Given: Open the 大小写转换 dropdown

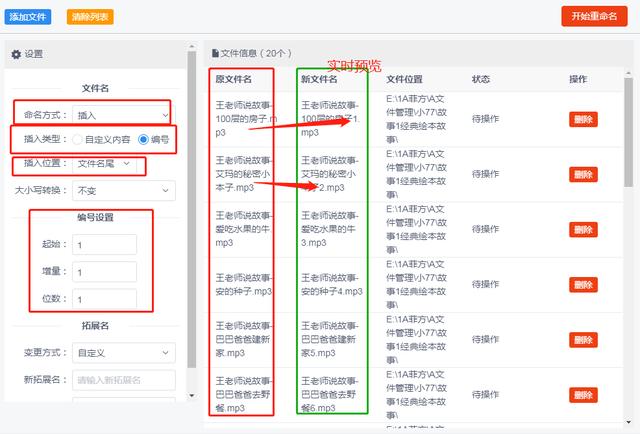Looking at the screenshot, I should point(123,190).
